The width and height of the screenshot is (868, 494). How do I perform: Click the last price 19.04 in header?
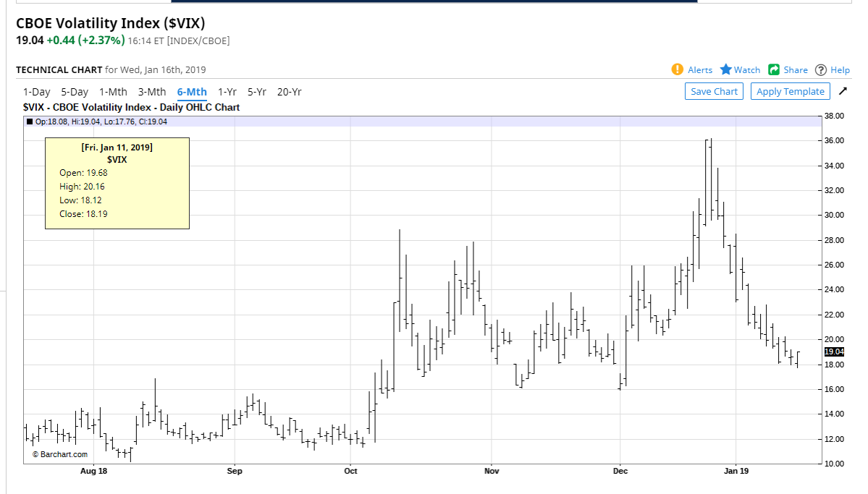coord(30,41)
